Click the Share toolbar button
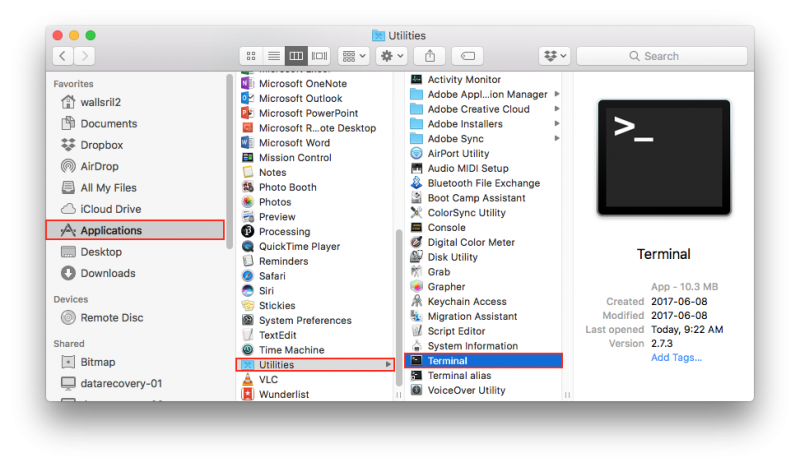Screen dimensions: 800x467 (430, 56)
